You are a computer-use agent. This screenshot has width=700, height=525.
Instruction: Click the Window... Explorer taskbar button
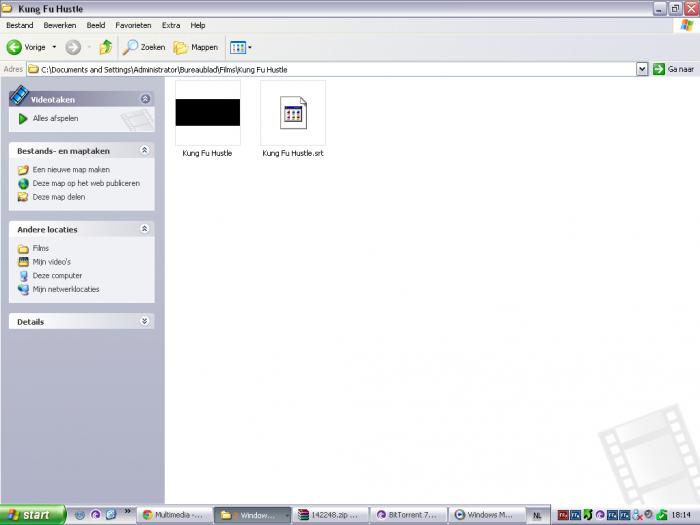click(253, 515)
